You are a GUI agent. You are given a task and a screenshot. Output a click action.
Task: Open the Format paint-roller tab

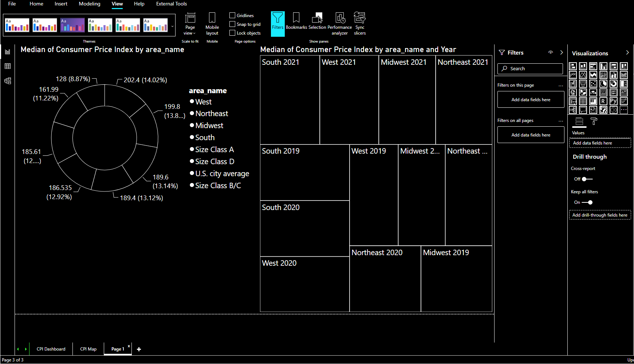pos(594,122)
